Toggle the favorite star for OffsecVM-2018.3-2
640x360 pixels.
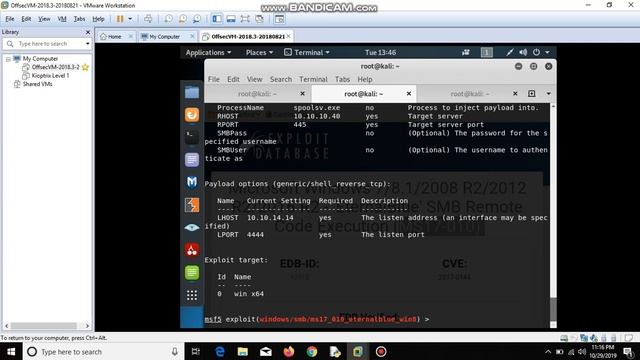85,67
